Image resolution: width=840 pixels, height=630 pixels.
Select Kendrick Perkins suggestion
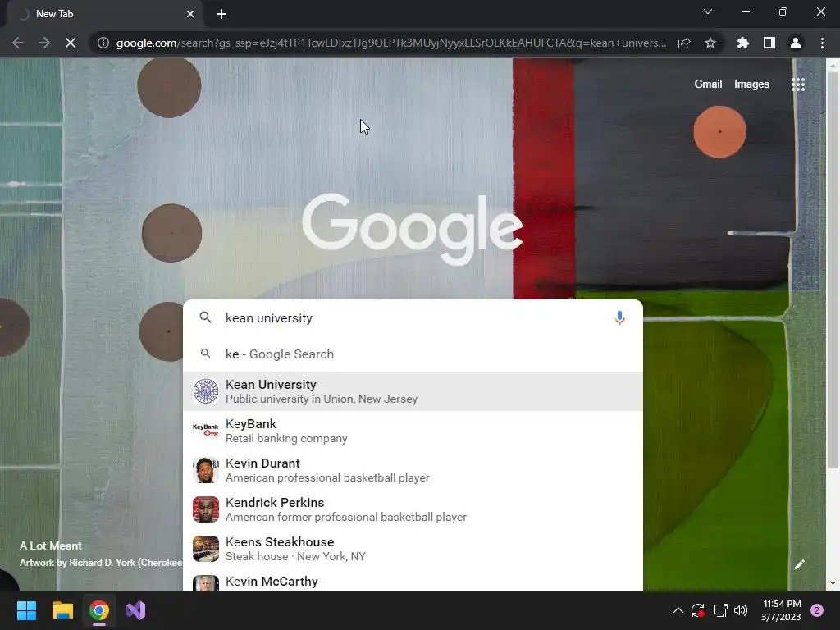click(413, 509)
